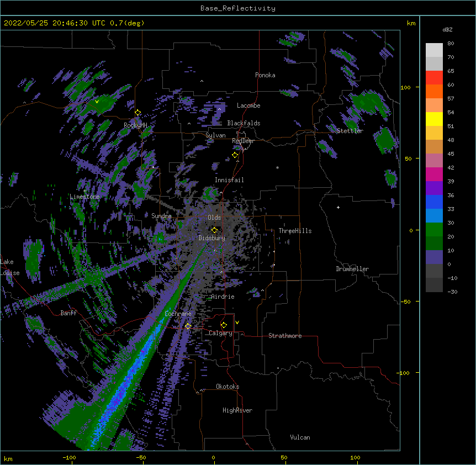The height and width of the screenshot is (465, 476).
Task: Select the yellow V marker east of Calgary
Action: 237,323
